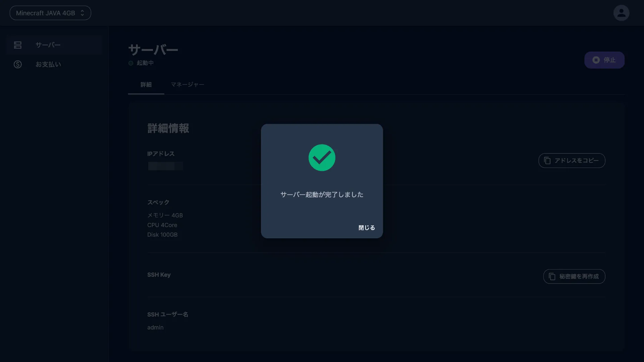This screenshot has height=362, width=644.
Task: Click the IPアドレス label
Action: click(161, 154)
